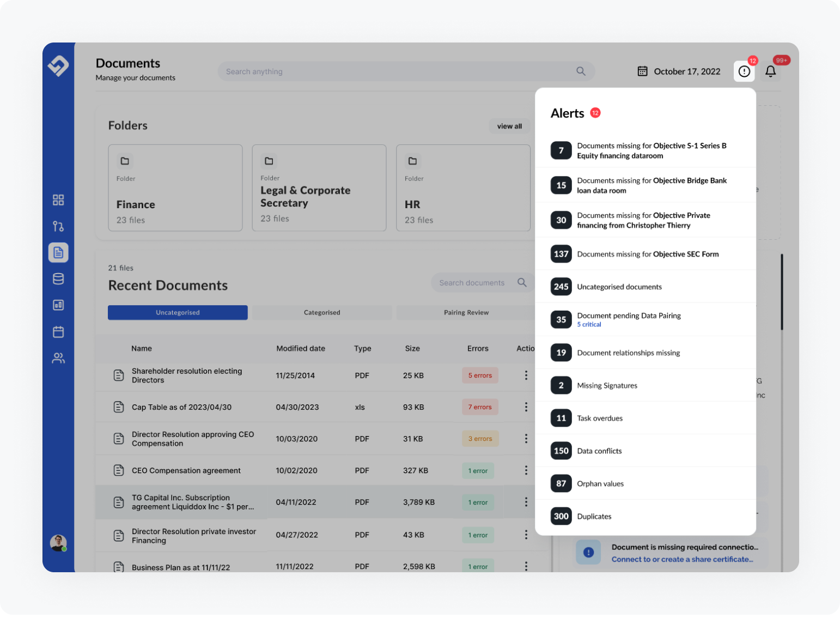Viewport: 840px width, 618px height.
Task: Open the calendar icon in sidebar
Action: tap(58, 331)
